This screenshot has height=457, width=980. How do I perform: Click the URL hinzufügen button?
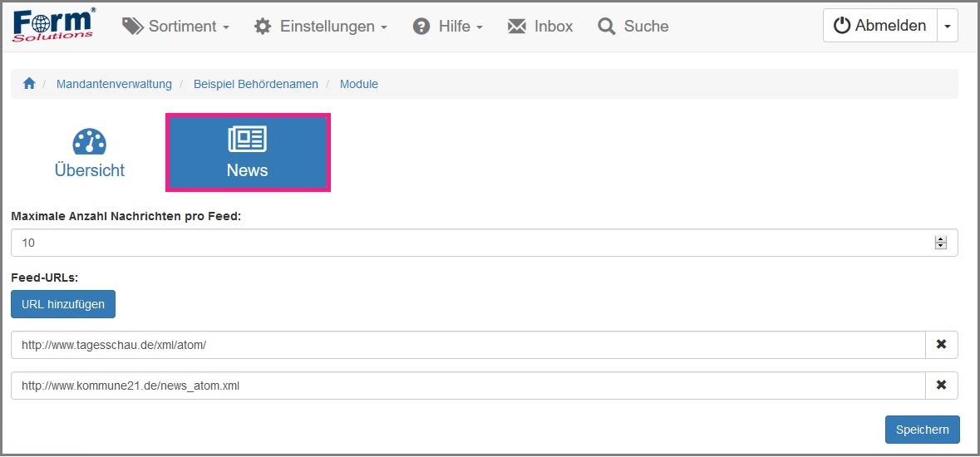pos(63,304)
